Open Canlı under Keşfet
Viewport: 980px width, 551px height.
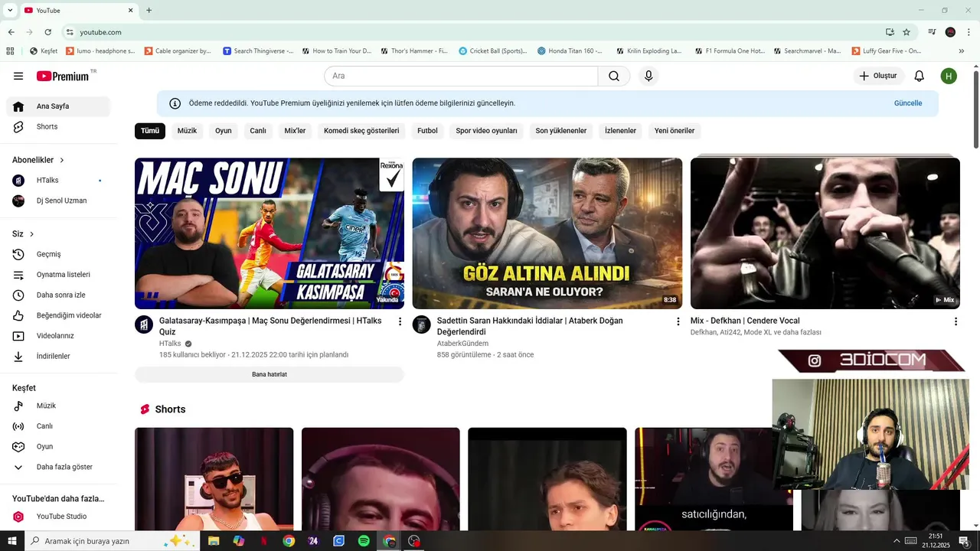point(58,426)
